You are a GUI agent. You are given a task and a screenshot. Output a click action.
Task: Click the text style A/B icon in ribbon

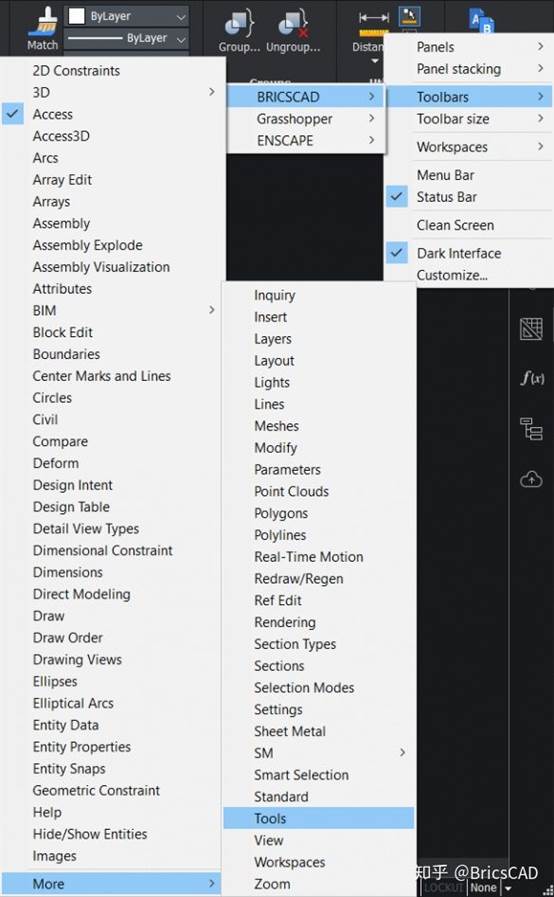point(481,21)
